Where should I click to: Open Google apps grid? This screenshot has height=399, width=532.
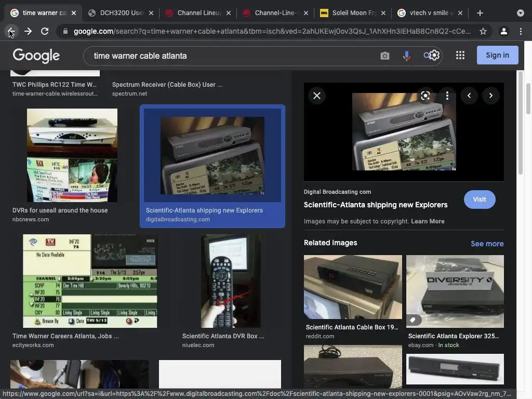[460, 55]
